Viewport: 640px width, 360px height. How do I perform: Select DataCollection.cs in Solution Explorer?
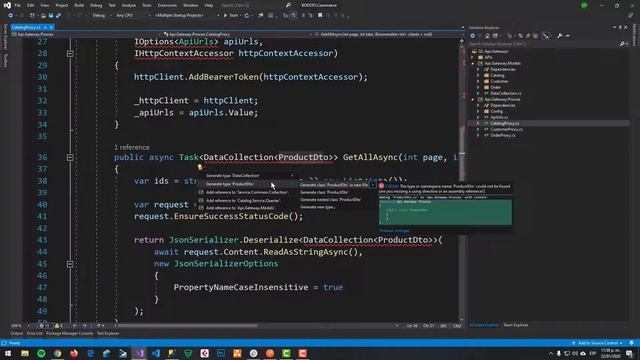[506, 93]
